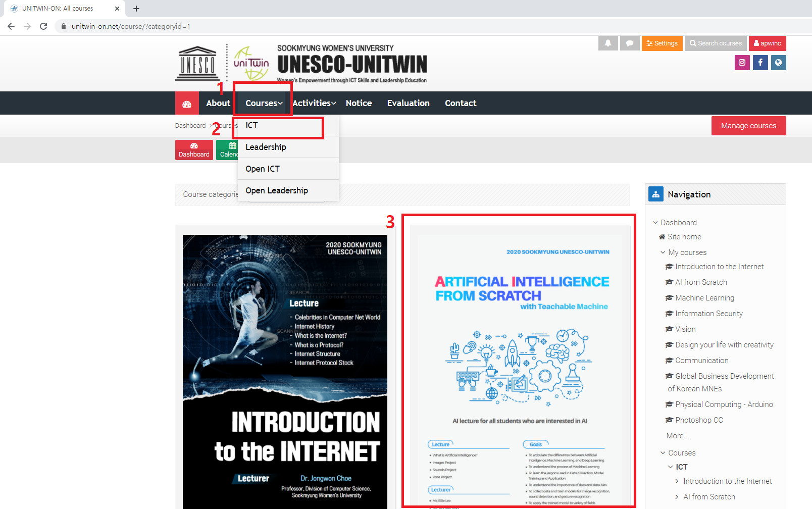Open Vision course link
The height and width of the screenshot is (509, 812).
click(x=685, y=329)
